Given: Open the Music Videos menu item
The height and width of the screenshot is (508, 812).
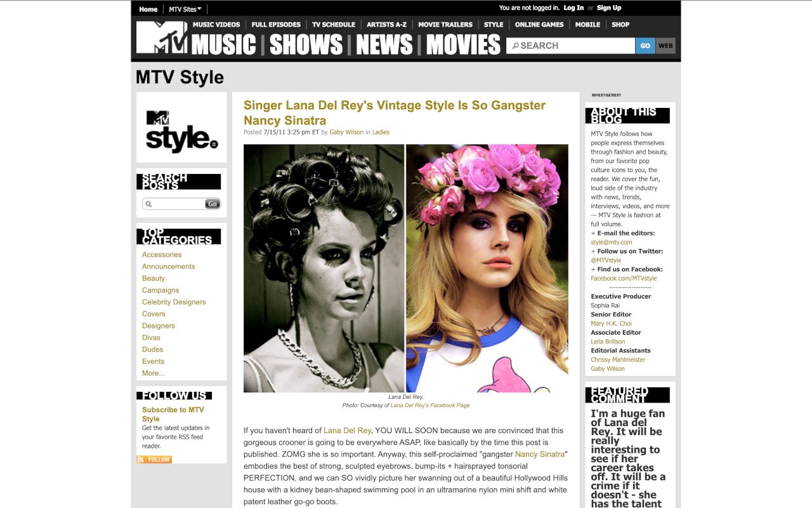Looking at the screenshot, I should click(x=216, y=25).
